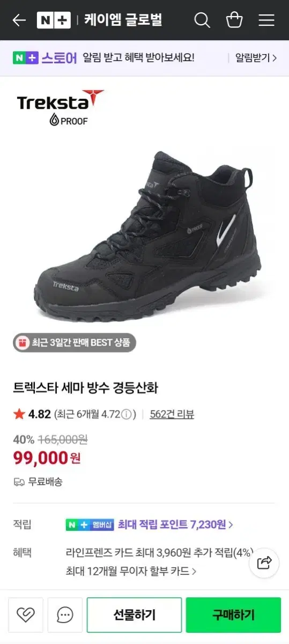The image size is (289, 644).
Task: Expand 최대 적립 포인트 7,230원 details
Action: click(175, 524)
